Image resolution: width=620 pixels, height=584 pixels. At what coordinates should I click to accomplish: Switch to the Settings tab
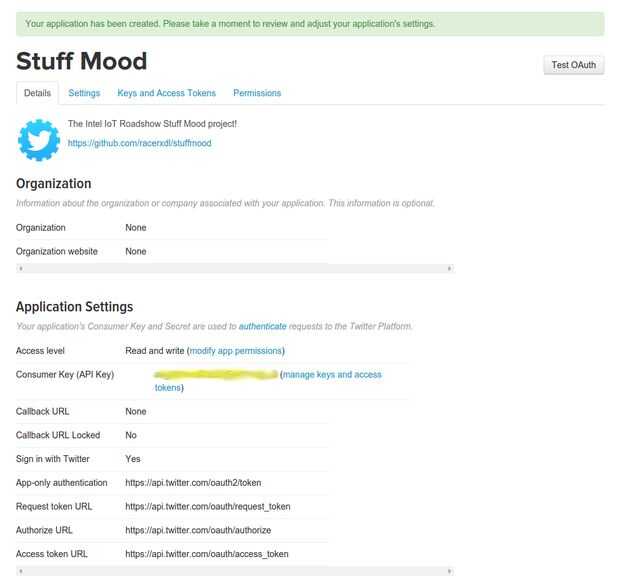84,93
